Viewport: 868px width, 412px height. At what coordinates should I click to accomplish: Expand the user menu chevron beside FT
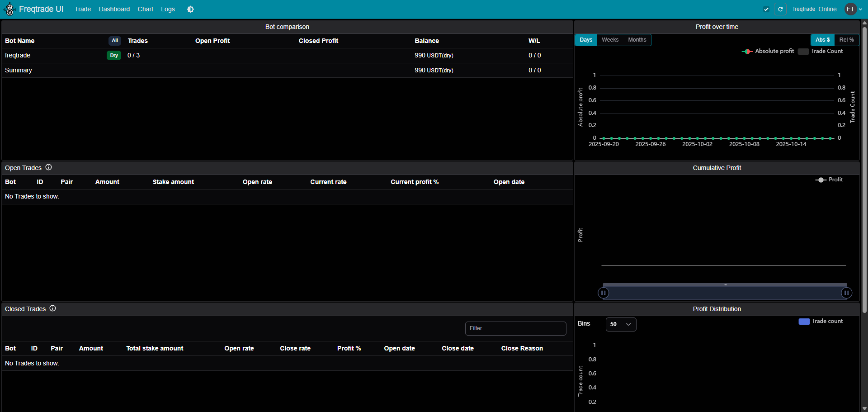(860, 9)
